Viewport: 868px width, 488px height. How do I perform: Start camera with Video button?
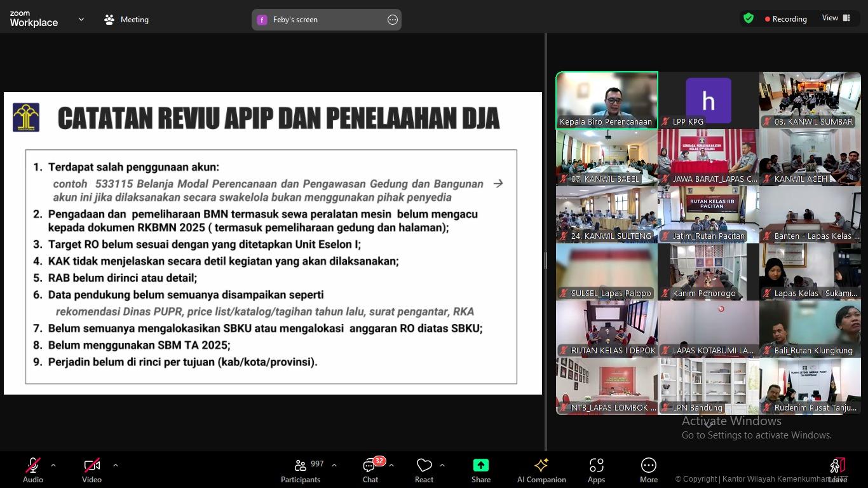tap(92, 470)
